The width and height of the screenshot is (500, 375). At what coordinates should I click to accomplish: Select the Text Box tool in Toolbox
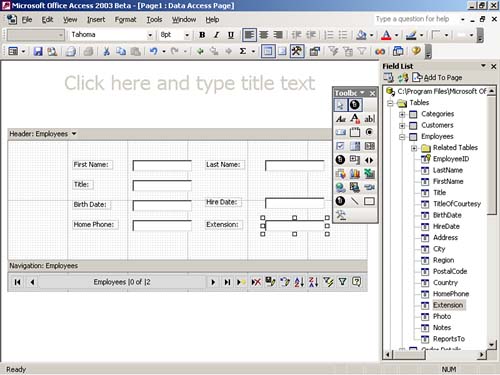click(x=369, y=119)
